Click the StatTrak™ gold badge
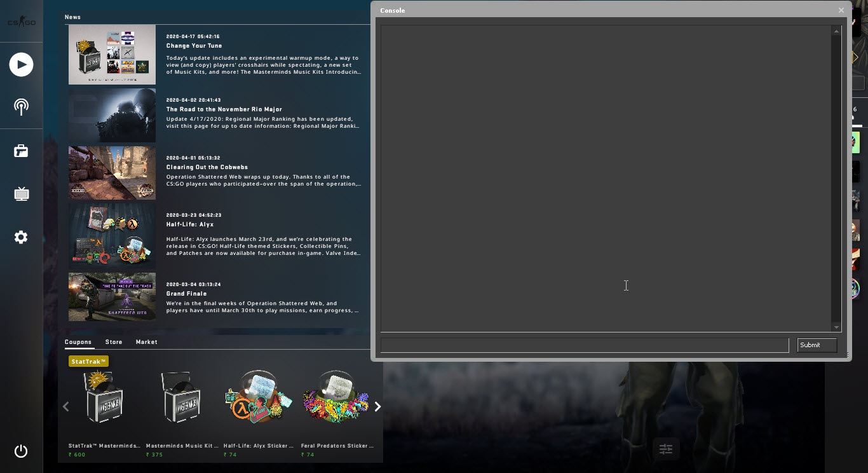The width and height of the screenshot is (868, 473). pos(89,361)
